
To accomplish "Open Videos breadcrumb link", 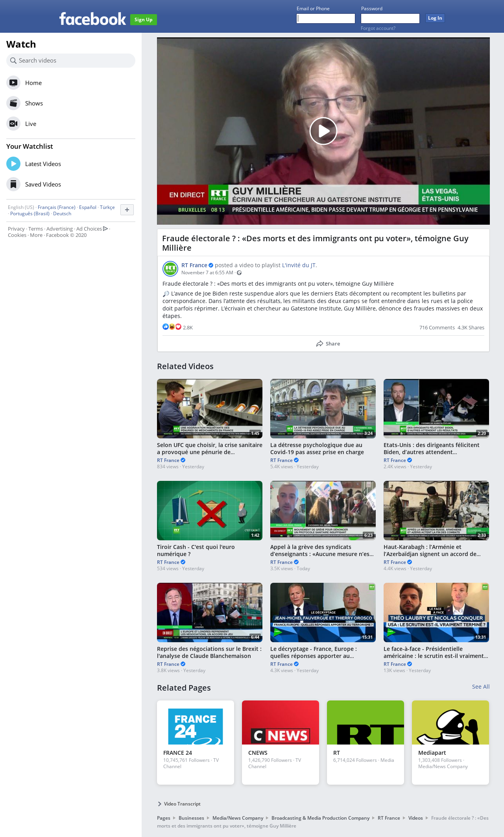I will 415,818.
